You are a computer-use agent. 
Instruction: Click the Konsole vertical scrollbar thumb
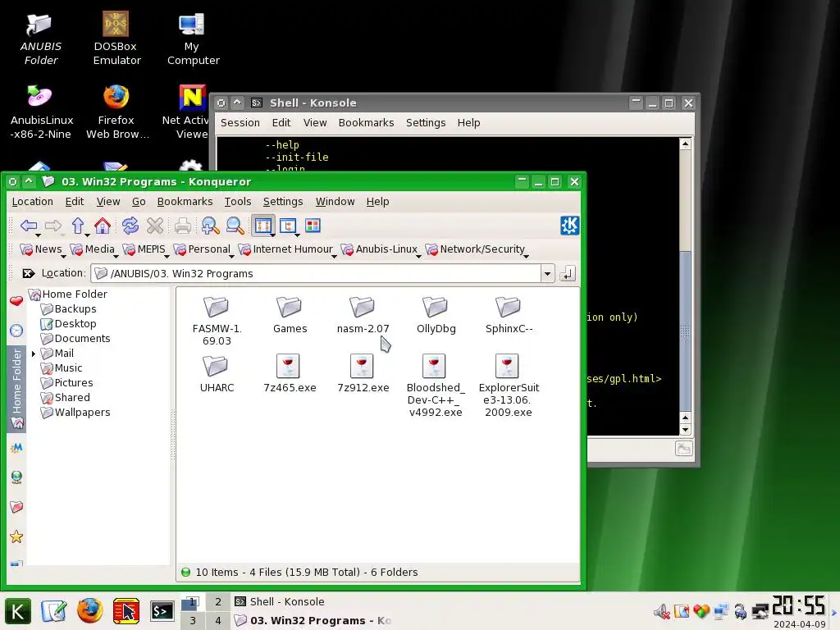tap(685, 330)
